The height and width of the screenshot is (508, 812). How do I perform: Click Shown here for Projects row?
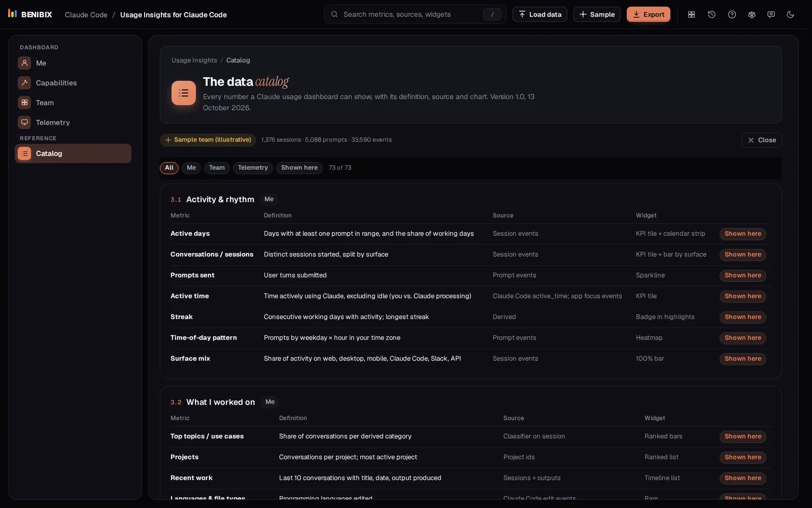pyautogui.click(x=743, y=457)
